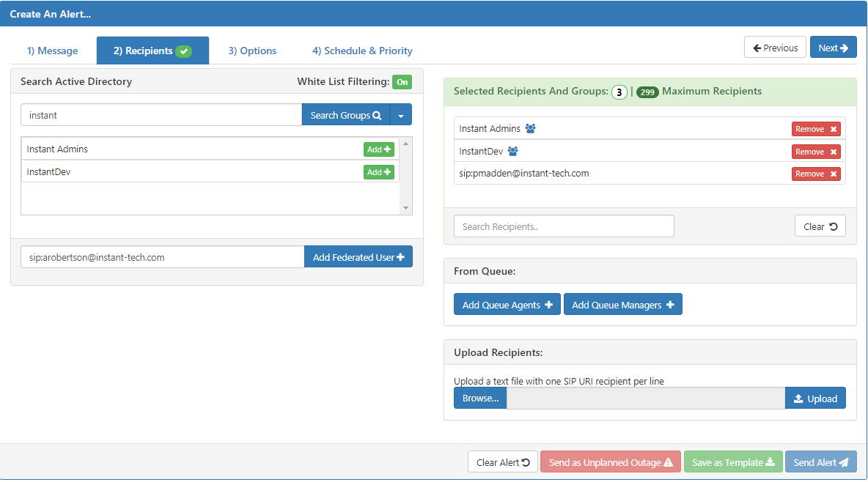Viewport: 868px width, 482px height.
Task: Browse for a recipients text file
Action: pos(480,398)
